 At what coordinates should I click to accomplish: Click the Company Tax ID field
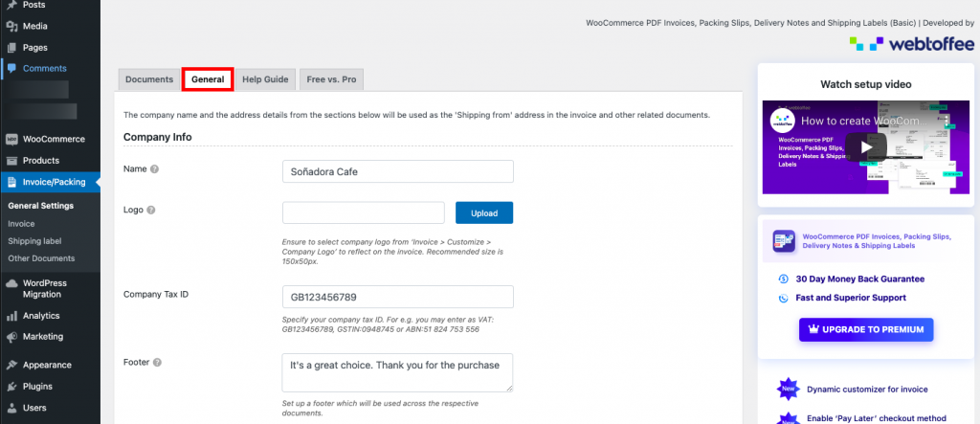click(x=398, y=297)
